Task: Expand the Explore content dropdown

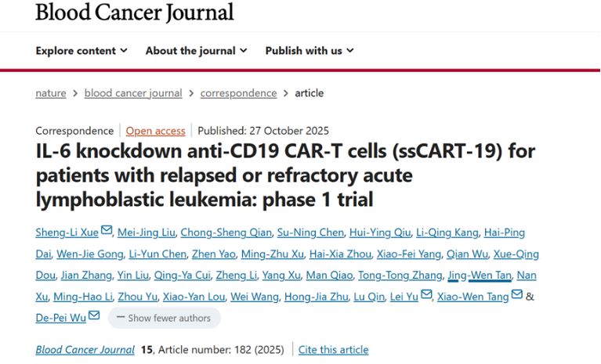Action: click(x=81, y=51)
